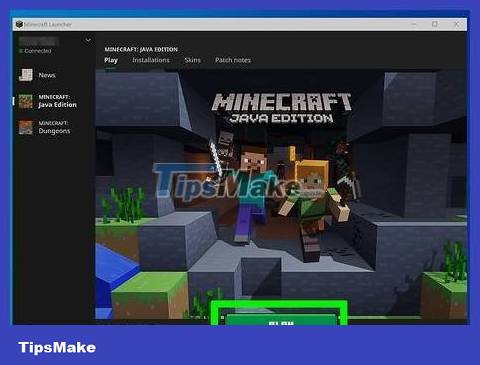Screen dimensions: 480x365
Task: Click the Connected status text
Action: [38, 51]
